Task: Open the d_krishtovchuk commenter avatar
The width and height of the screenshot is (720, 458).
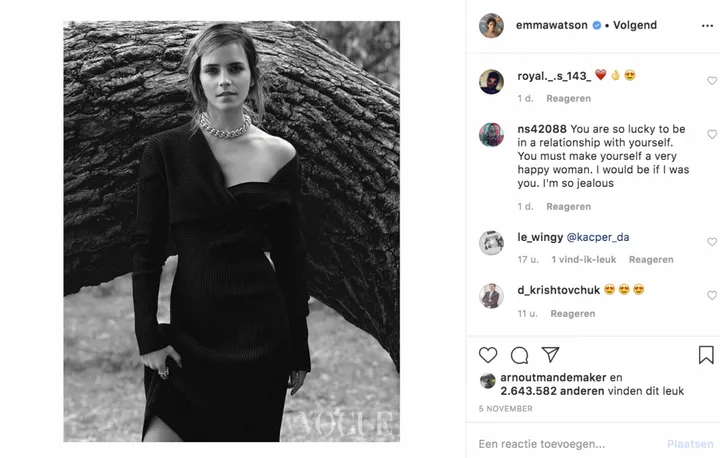Action: [x=491, y=295]
